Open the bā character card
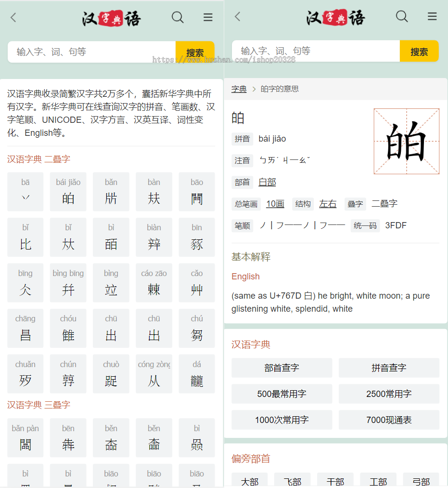This screenshot has width=448, height=488. point(25,192)
